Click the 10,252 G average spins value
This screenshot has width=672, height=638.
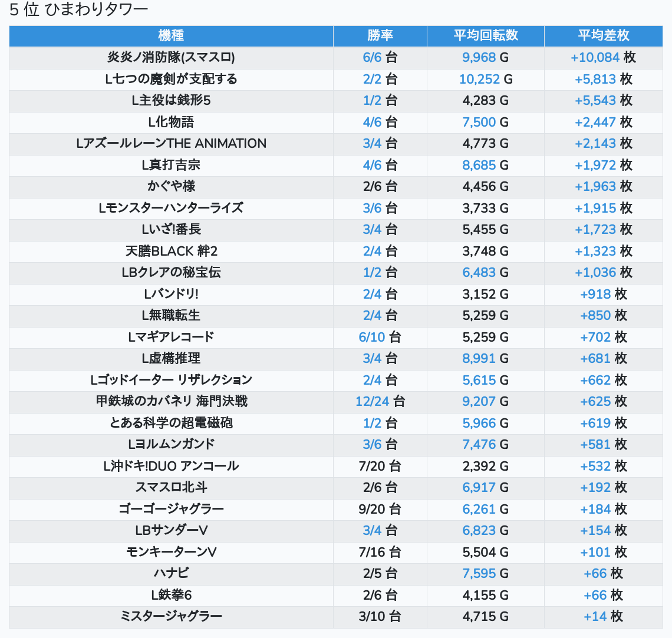[485, 79]
